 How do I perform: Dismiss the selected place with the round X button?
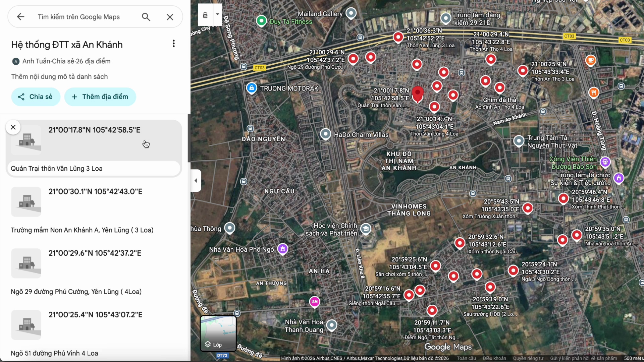click(13, 127)
